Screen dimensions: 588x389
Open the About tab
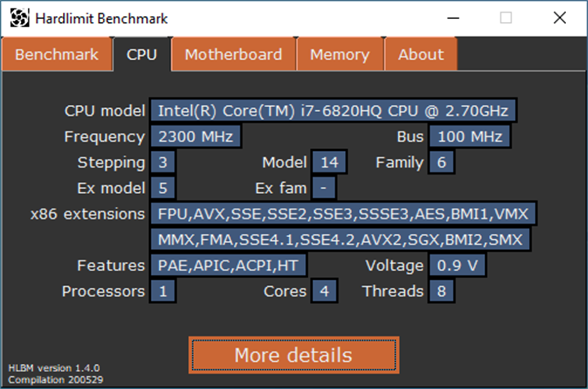pyautogui.click(x=421, y=54)
